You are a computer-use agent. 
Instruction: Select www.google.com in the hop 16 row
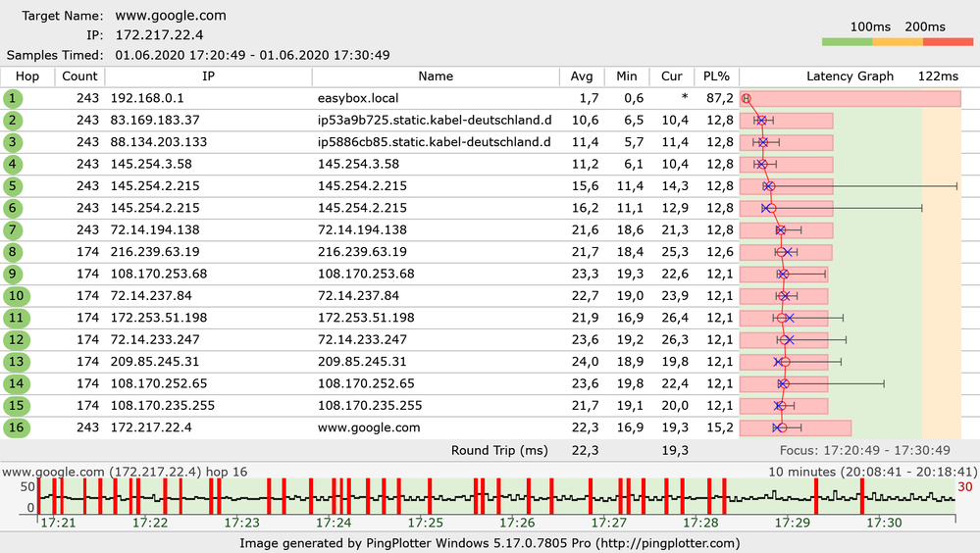369,427
